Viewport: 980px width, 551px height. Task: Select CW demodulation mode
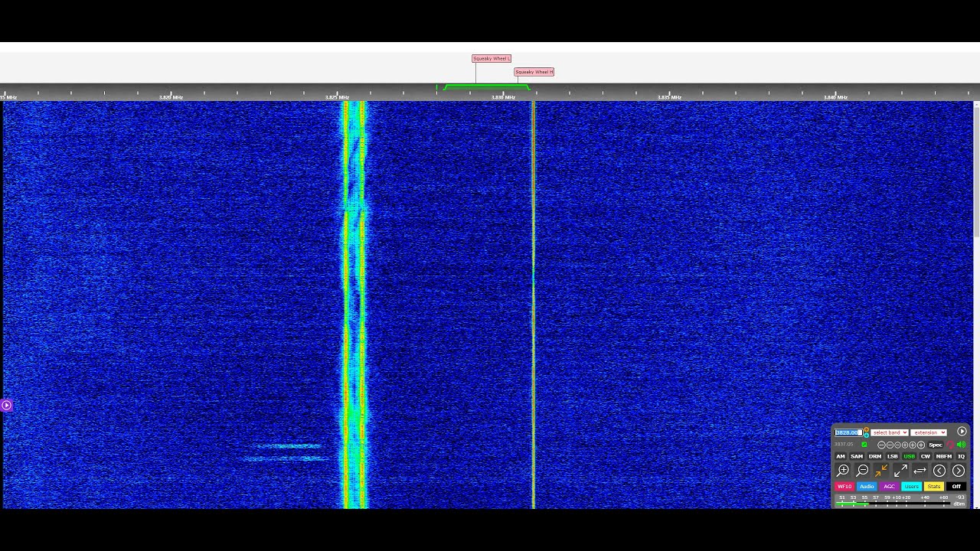click(926, 456)
